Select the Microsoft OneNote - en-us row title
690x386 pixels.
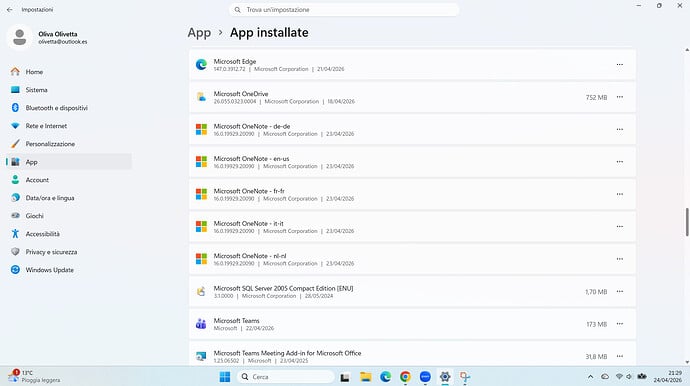pyautogui.click(x=251, y=158)
